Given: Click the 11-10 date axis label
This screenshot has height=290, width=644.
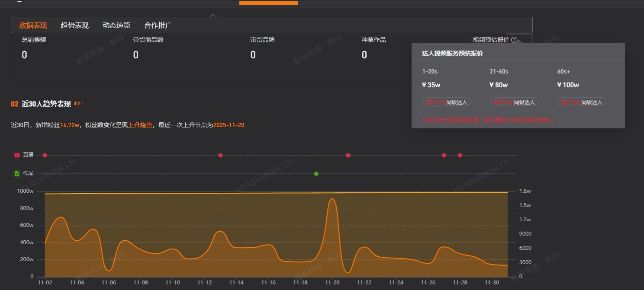Looking at the screenshot, I should coord(173,283).
